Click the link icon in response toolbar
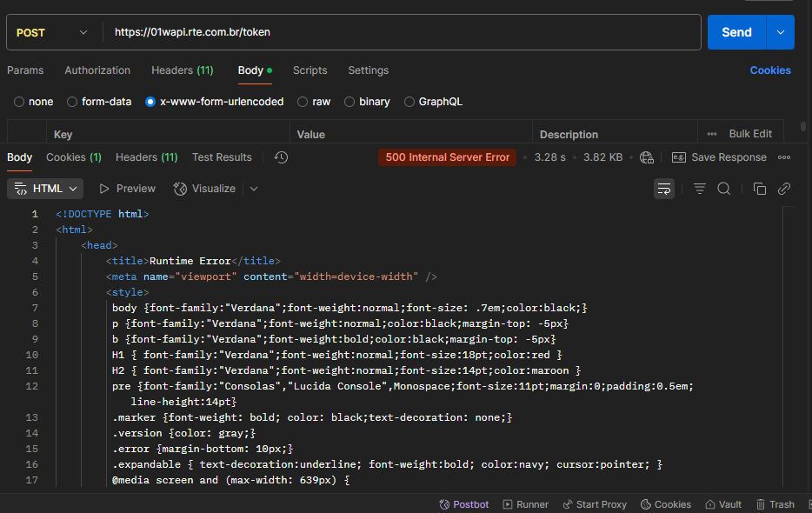 (784, 189)
